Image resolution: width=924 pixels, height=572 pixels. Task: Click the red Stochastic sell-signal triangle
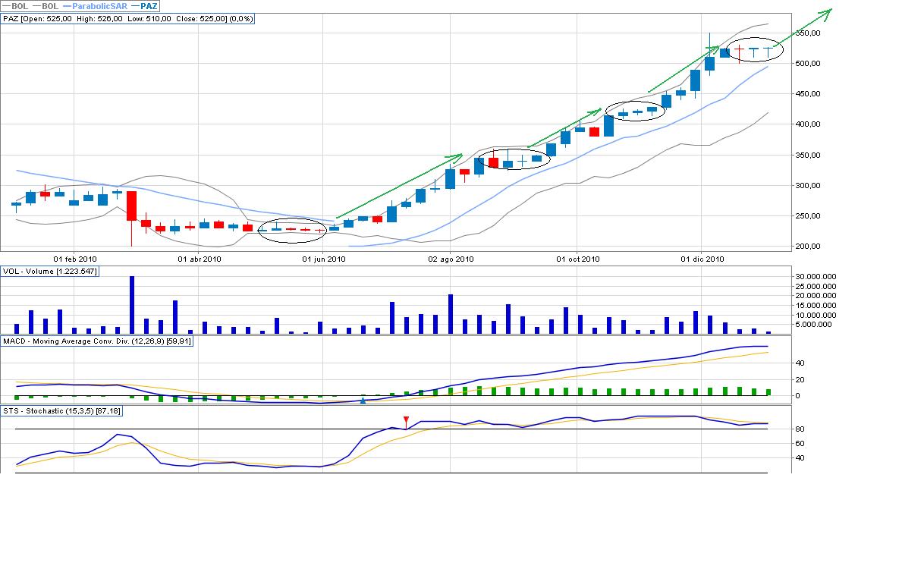tap(406, 420)
